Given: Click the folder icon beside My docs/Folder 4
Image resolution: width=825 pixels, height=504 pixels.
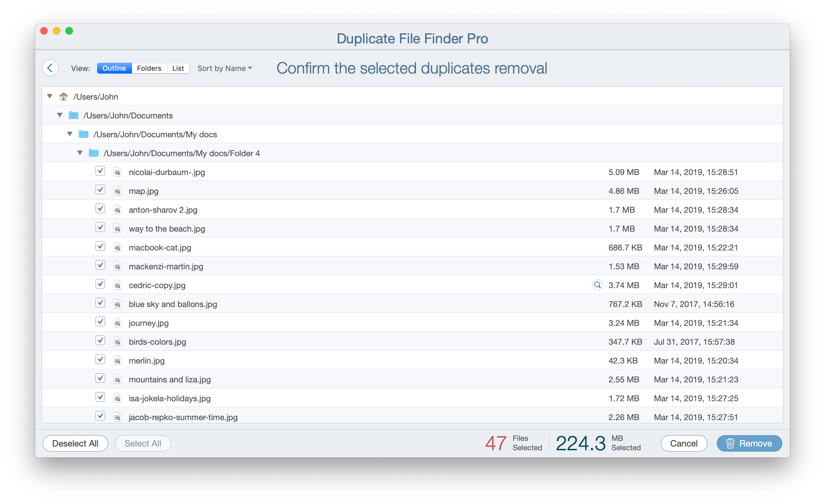Looking at the screenshot, I should 93,153.
